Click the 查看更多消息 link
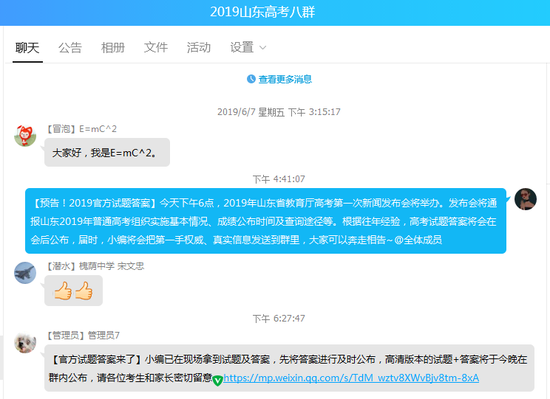Image resolution: width=550 pixels, height=399 pixels. coord(285,80)
